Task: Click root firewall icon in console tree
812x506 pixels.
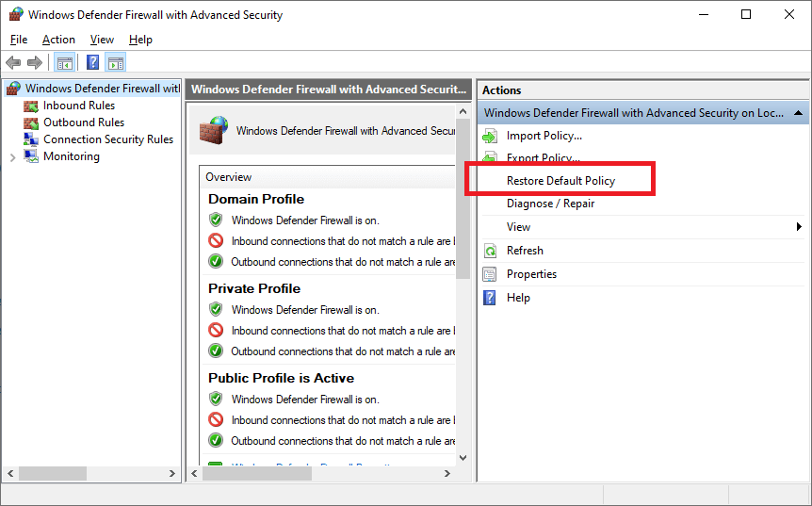Action: pyautogui.click(x=13, y=89)
